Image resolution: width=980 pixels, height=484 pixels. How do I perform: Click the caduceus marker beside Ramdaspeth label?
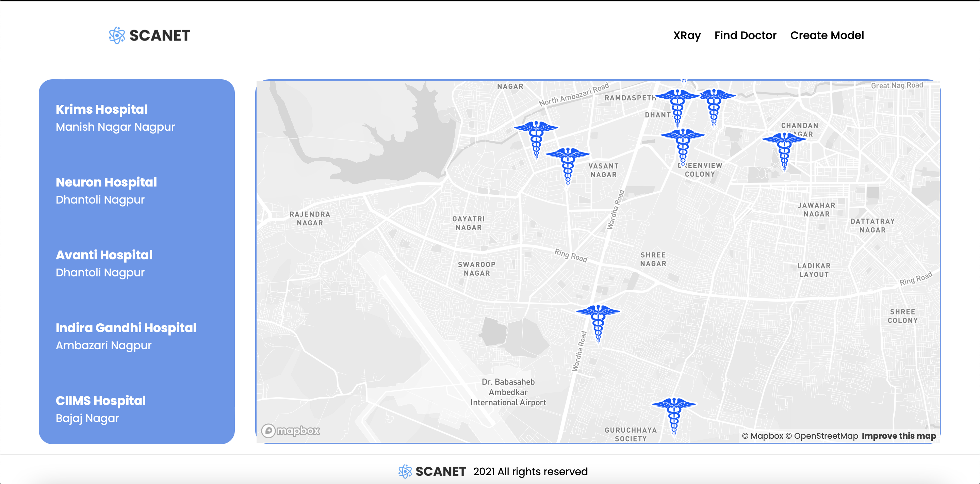[677, 107]
